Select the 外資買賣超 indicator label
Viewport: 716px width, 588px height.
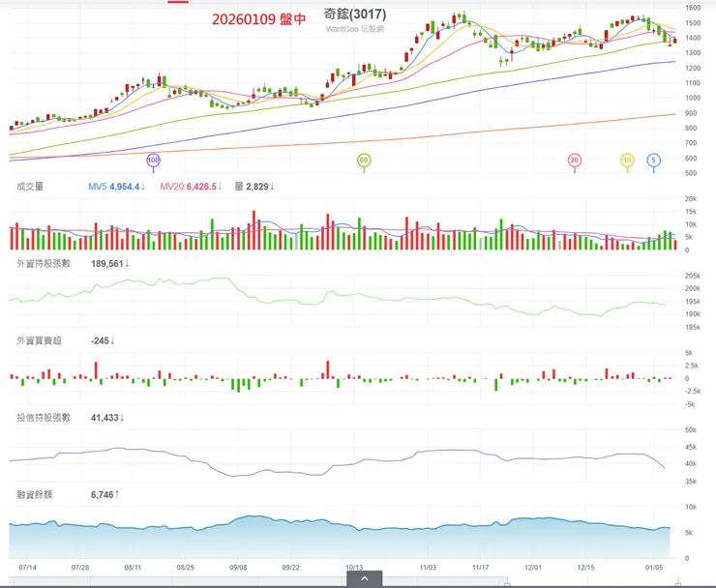click(x=39, y=340)
